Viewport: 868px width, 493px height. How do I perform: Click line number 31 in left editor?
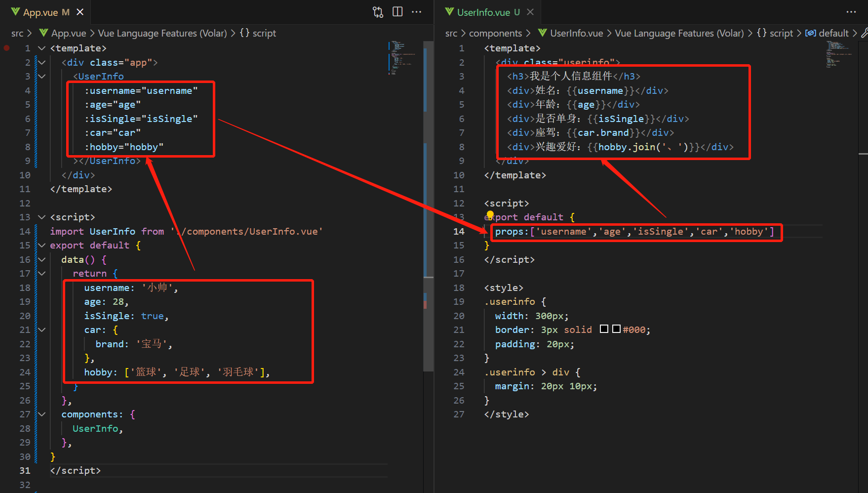click(25, 471)
